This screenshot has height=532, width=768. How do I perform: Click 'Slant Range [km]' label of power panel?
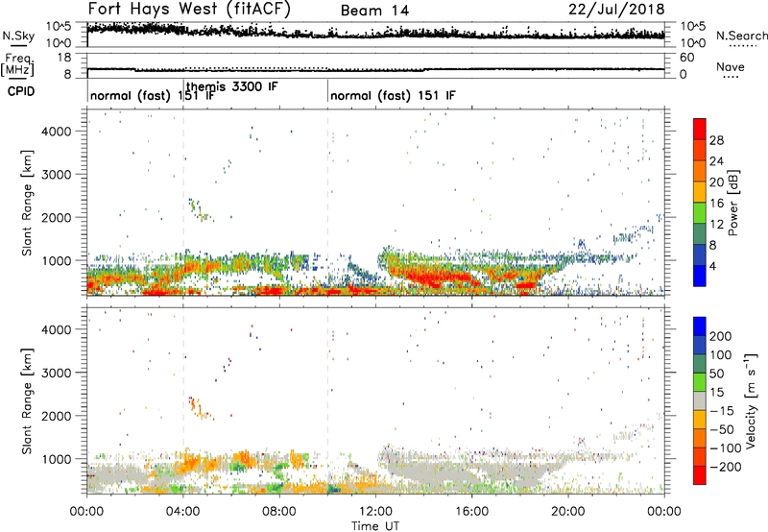27,203
